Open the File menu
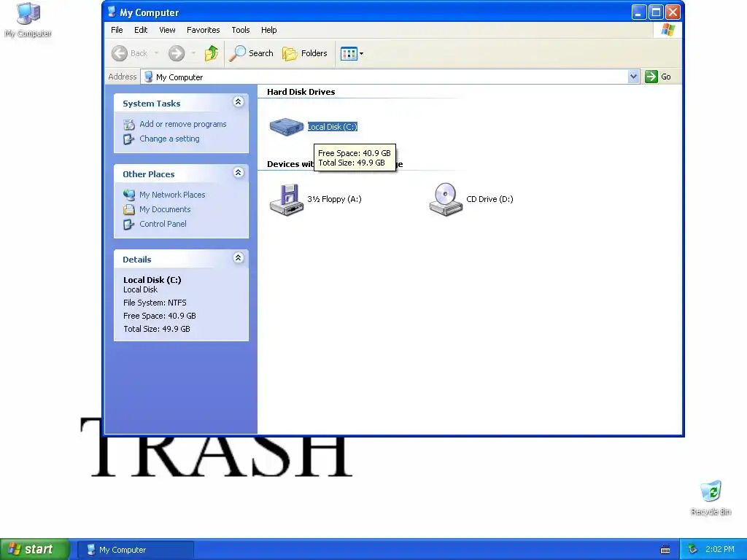Image resolution: width=747 pixels, height=560 pixels. pos(117,30)
